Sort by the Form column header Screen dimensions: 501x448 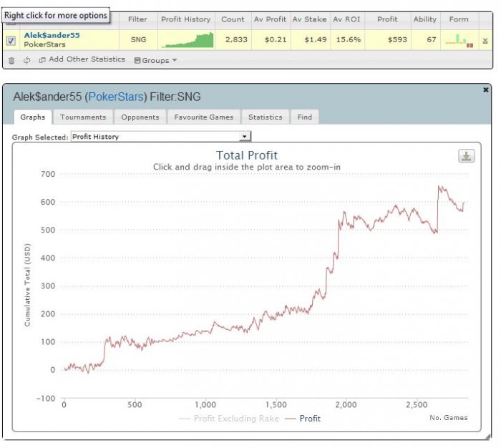pyautogui.click(x=459, y=19)
